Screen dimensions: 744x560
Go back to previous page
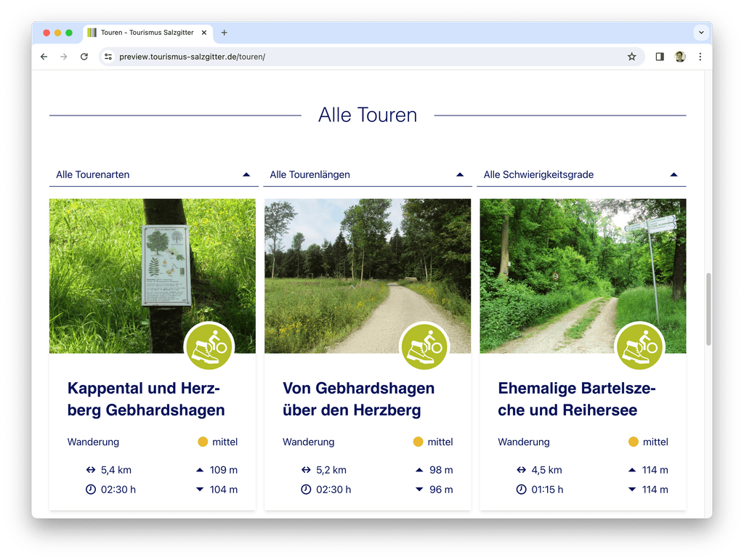tap(44, 57)
